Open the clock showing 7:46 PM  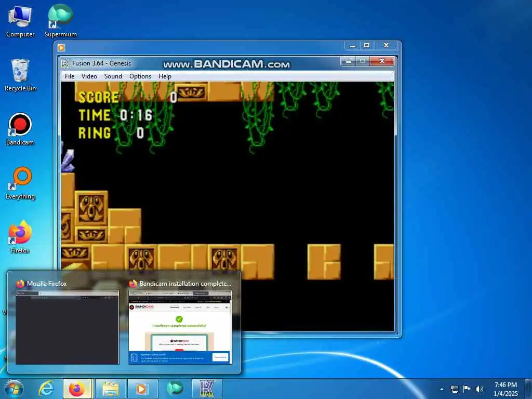[x=506, y=389]
